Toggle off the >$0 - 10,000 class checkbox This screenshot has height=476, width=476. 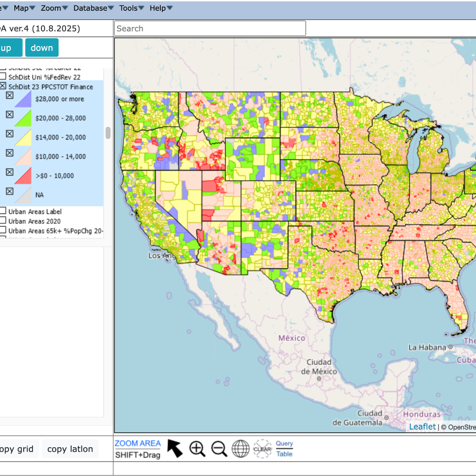tap(9, 172)
